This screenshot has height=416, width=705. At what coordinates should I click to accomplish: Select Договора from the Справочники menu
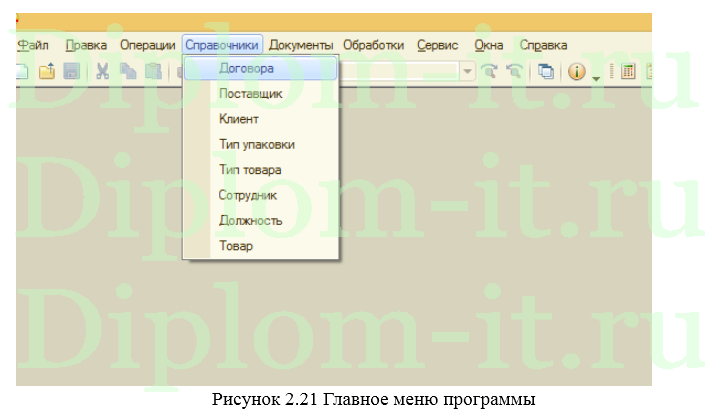(x=246, y=68)
